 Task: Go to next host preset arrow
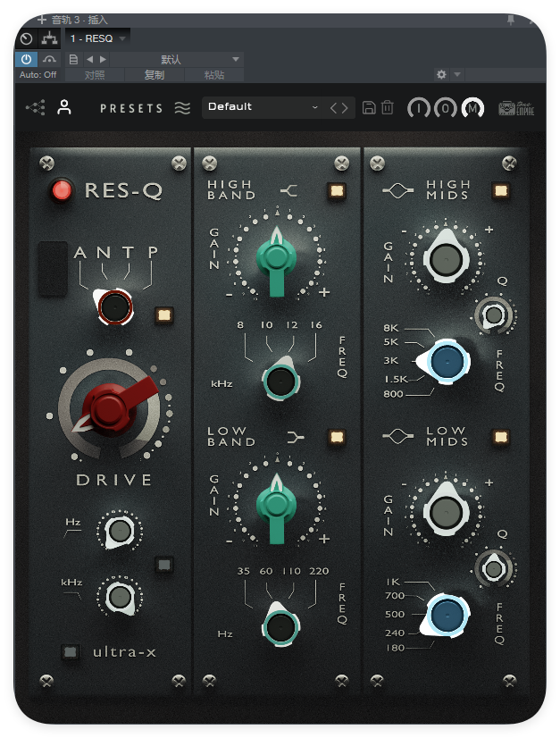[x=103, y=59]
